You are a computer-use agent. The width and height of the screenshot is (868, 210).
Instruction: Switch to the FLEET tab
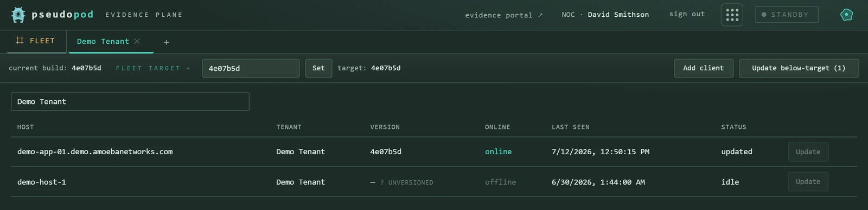click(x=36, y=41)
